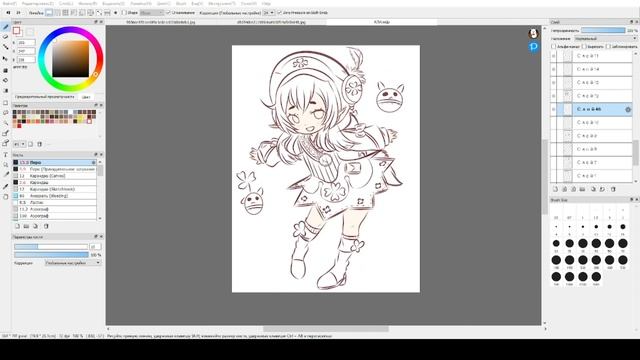This screenshot has width=640, height=360.
Task: Select the Lasso tool
Action: [5, 112]
